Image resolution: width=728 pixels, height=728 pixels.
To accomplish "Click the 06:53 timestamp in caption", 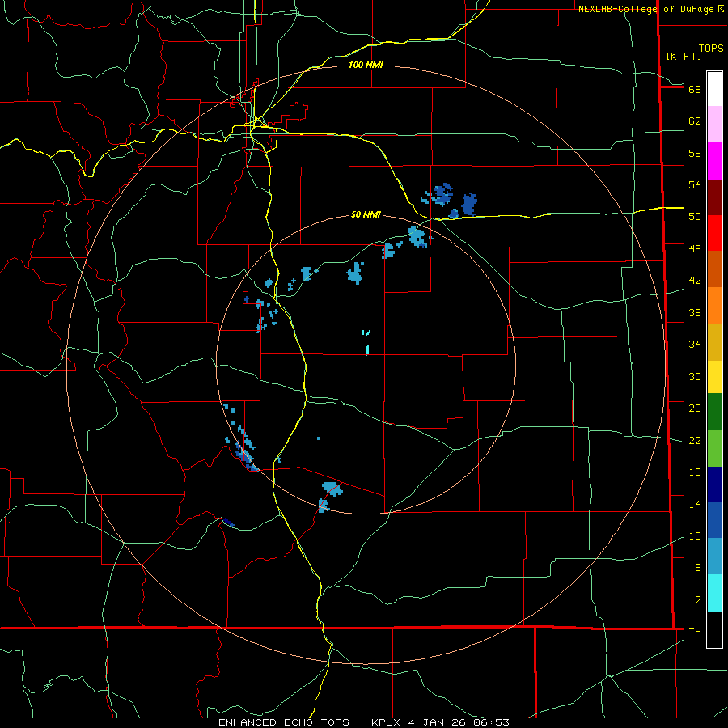I will coord(491,722).
